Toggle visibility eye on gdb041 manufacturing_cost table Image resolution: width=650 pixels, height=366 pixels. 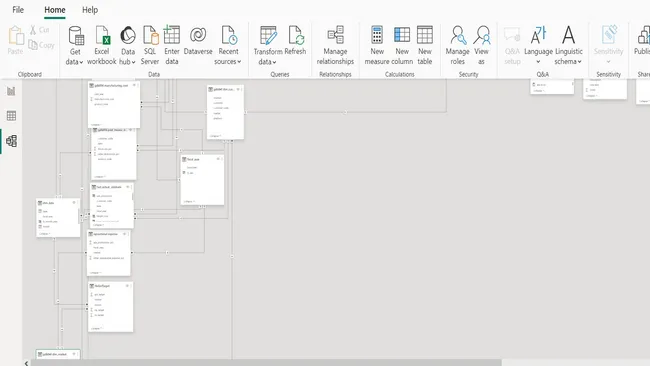(x=134, y=85)
